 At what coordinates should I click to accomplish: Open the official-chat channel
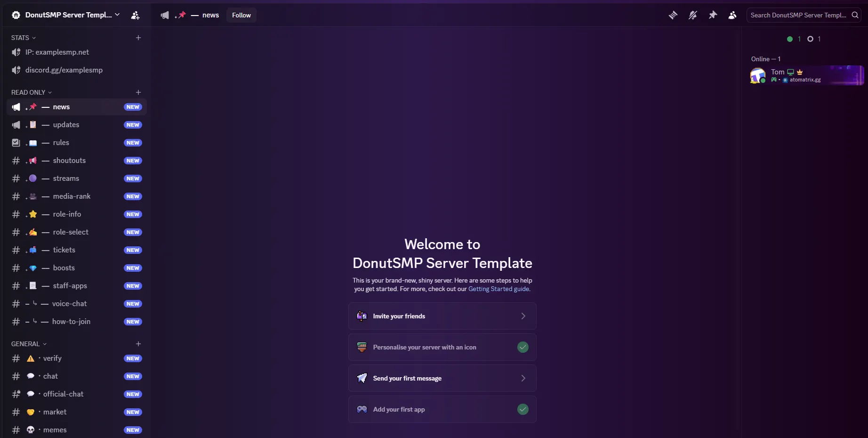click(77, 394)
